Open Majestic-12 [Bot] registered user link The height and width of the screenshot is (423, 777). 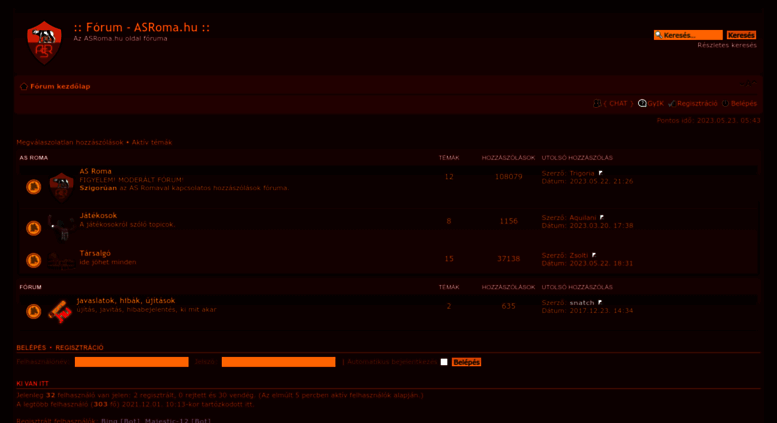178,421
